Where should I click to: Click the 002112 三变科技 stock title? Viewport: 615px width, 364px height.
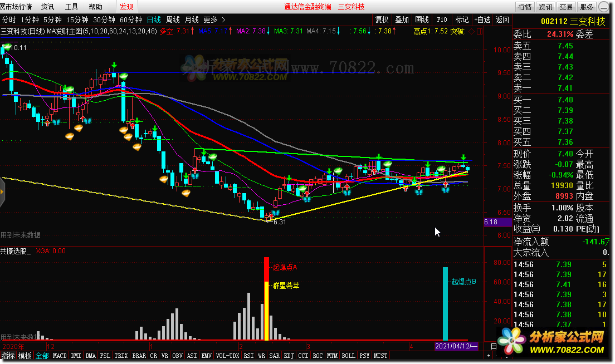[x=573, y=22]
